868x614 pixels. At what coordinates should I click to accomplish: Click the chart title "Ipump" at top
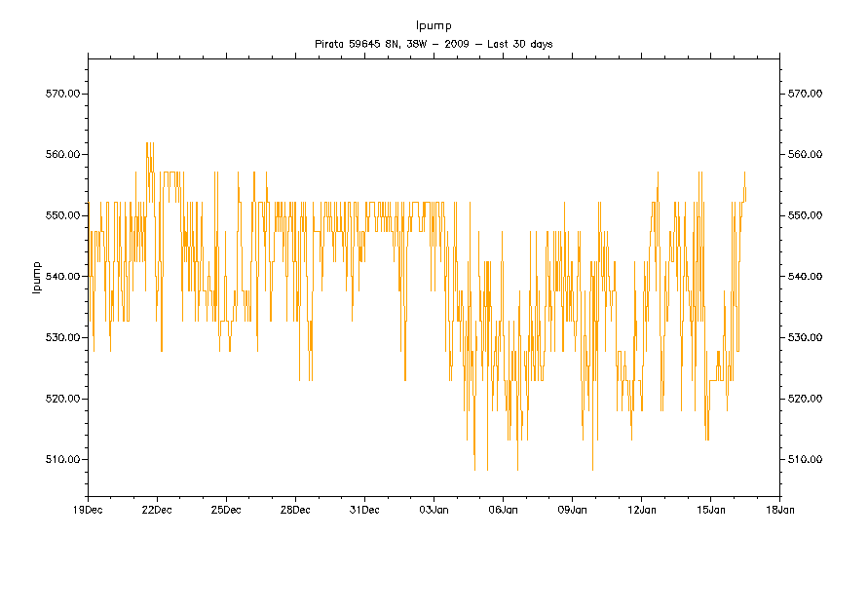(434, 25)
